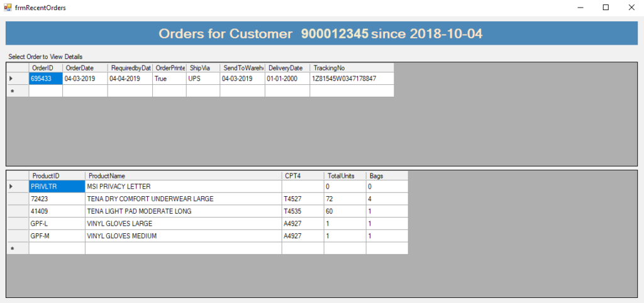The image size is (644, 303).
Task: Click the frmRecentOrders app icon in title bar
Action: click(x=8, y=8)
